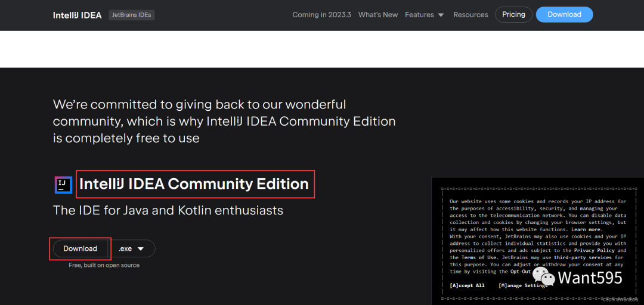Open [M]anage Settings for cookies

tap(523, 285)
